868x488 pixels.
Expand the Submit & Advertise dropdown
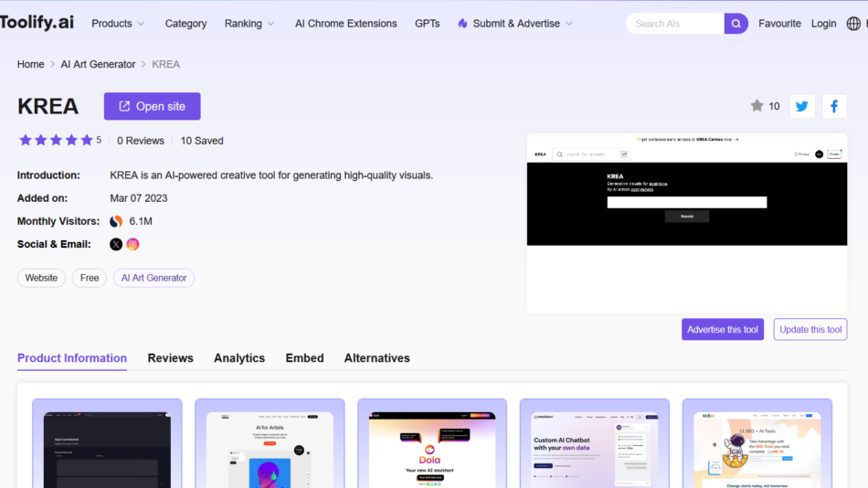[515, 24]
